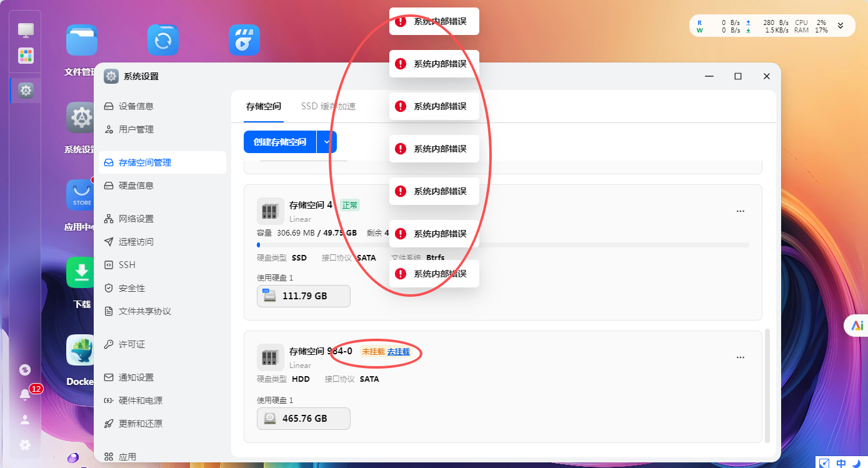Open 远程访问 settings
This screenshot has width=868, height=468.
click(162, 242)
